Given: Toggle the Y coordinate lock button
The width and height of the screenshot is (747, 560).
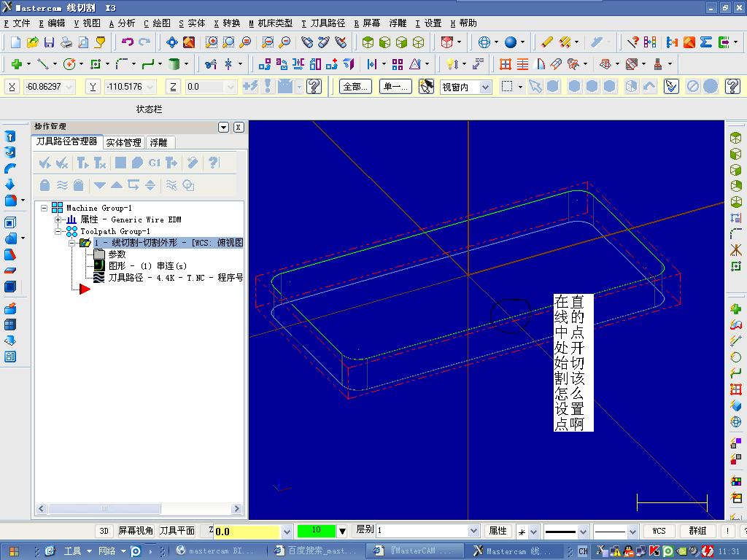Looking at the screenshot, I should pyautogui.click(x=93, y=87).
